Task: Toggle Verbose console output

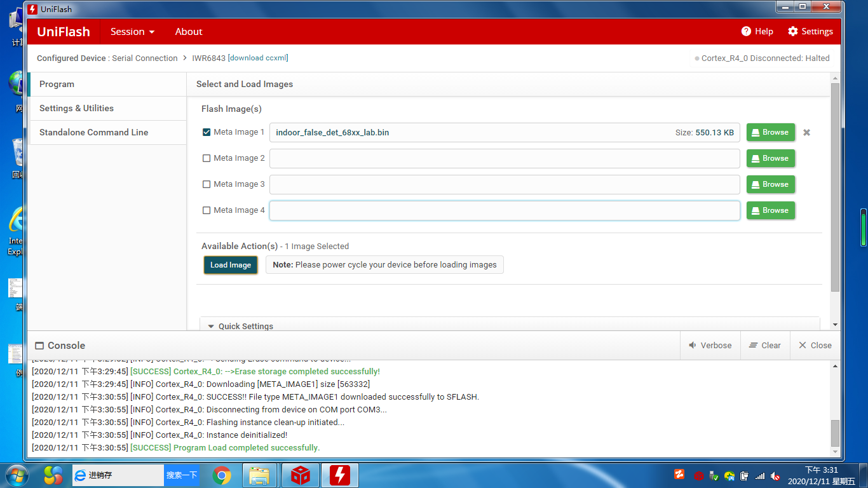Action: coord(710,345)
